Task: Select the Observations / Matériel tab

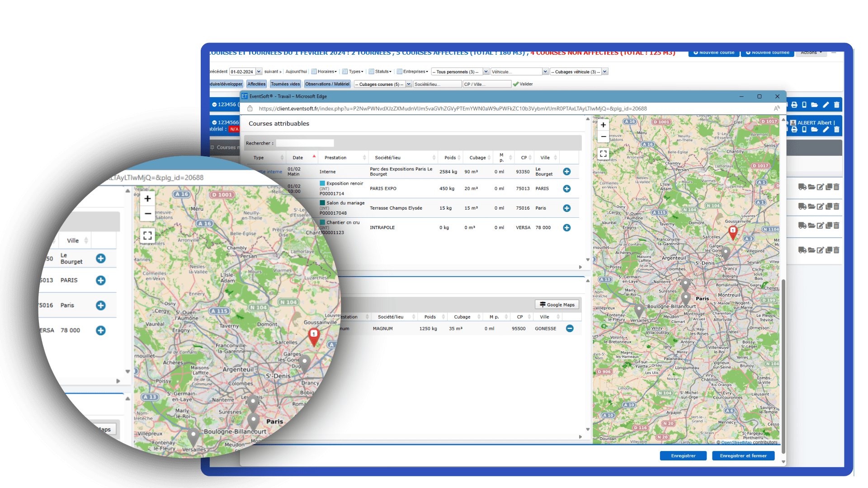Action: pyautogui.click(x=327, y=84)
